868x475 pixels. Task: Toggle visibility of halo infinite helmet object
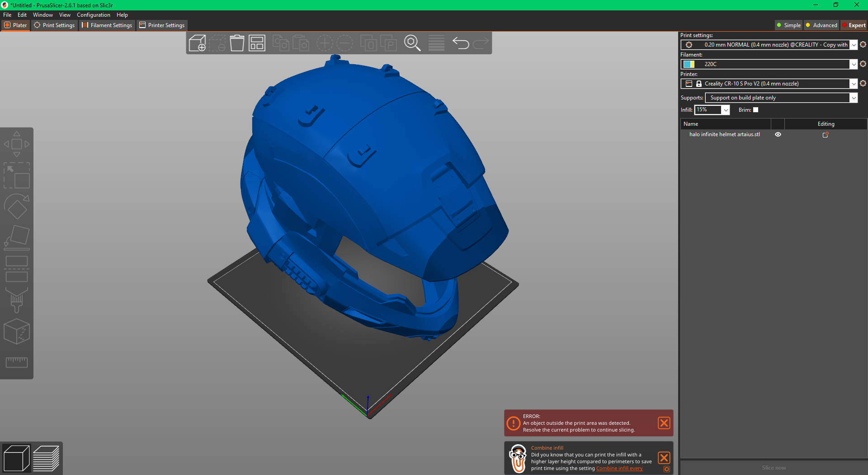coord(778,134)
